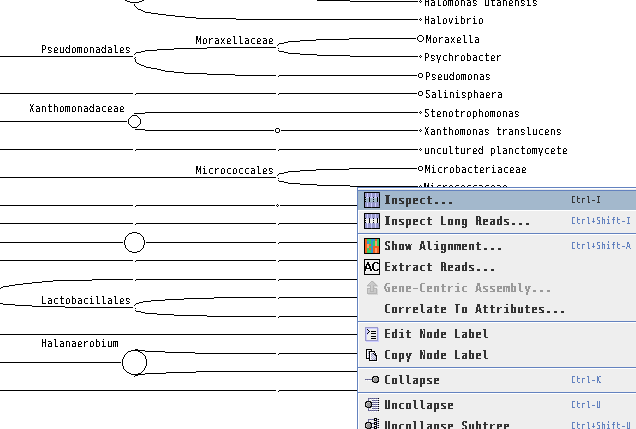The image size is (636, 429).
Task: Click the Xanthomonadaceae branch label
Action: tap(77, 108)
